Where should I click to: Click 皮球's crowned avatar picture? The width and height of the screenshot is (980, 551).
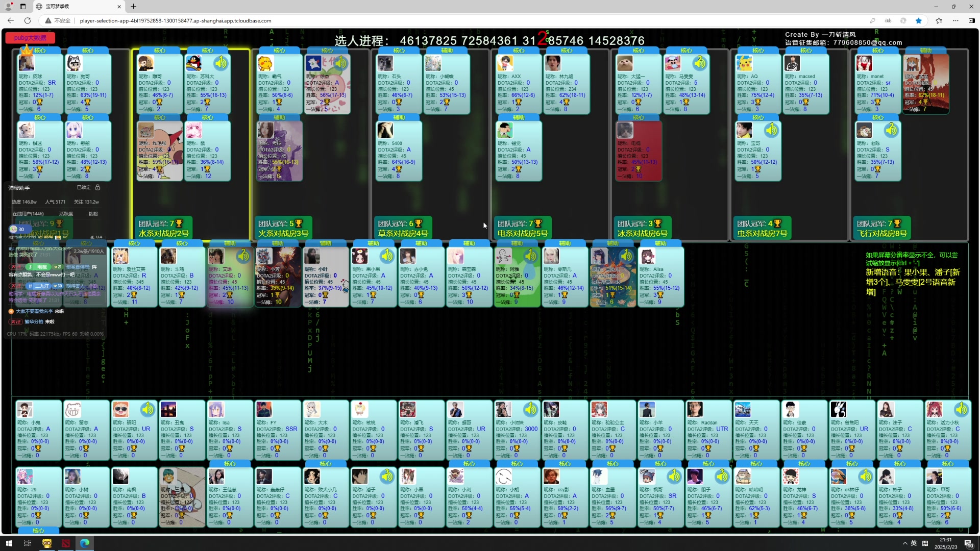pos(26,62)
